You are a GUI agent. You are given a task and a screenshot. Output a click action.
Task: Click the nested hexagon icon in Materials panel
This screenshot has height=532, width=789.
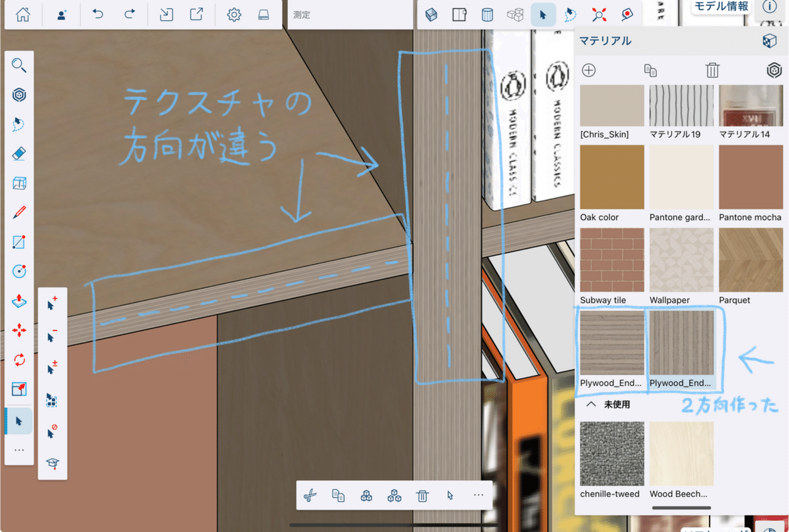coord(775,70)
